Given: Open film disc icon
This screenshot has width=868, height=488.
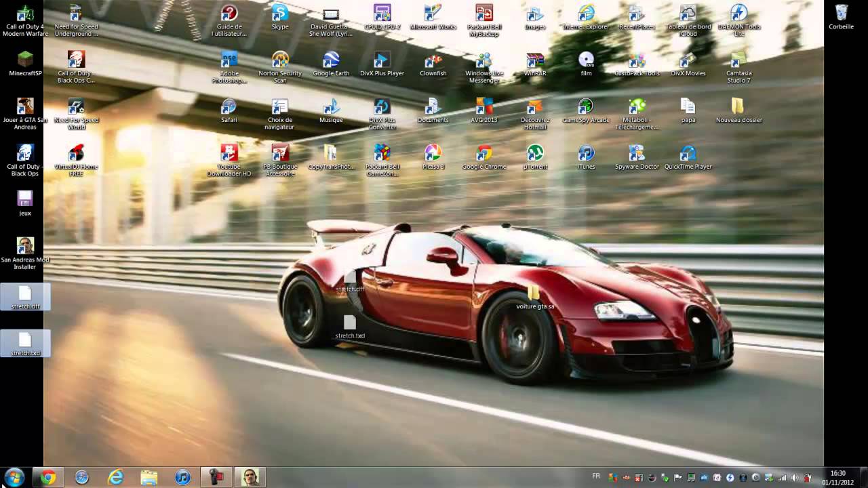Looking at the screenshot, I should tap(586, 64).
